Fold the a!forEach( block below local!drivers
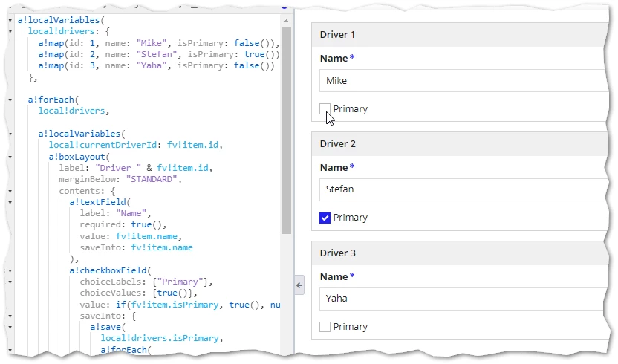Viewport: 618px width, 364px height. click(x=10, y=100)
